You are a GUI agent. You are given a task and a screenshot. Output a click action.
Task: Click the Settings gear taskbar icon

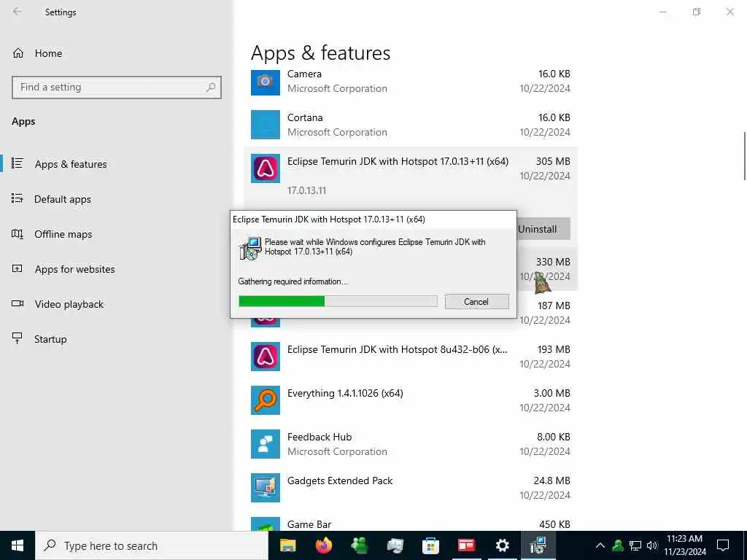pos(502,545)
